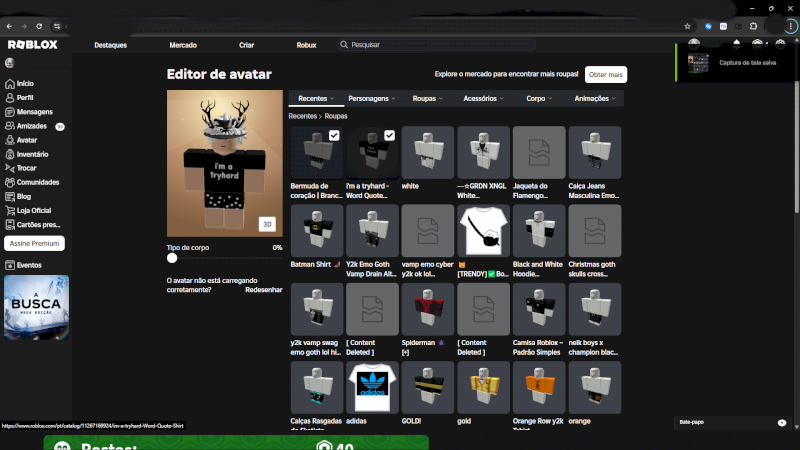Image resolution: width=800 pixels, height=450 pixels.
Task: Expand Recentes dropdown tab
Action: pos(316,98)
